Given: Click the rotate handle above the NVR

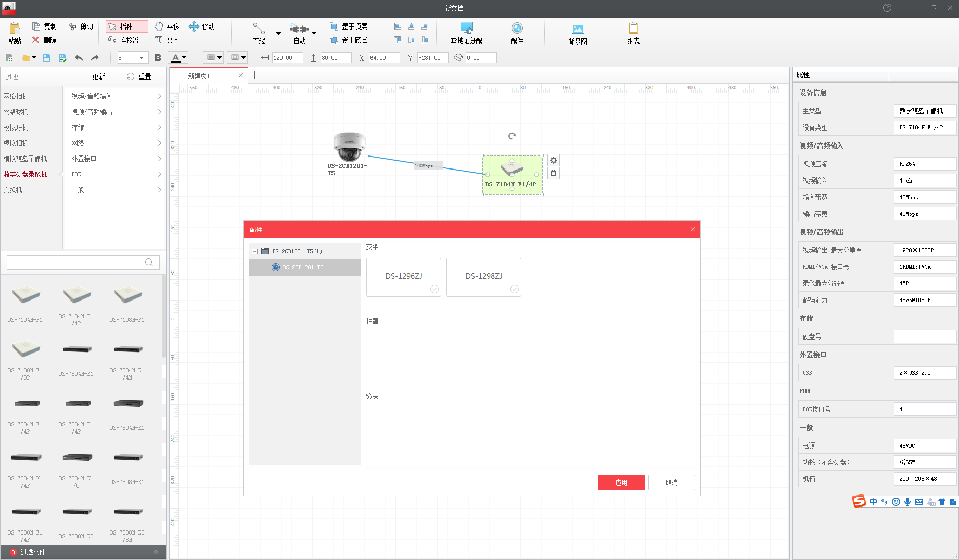Looking at the screenshot, I should tap(512, 136).
